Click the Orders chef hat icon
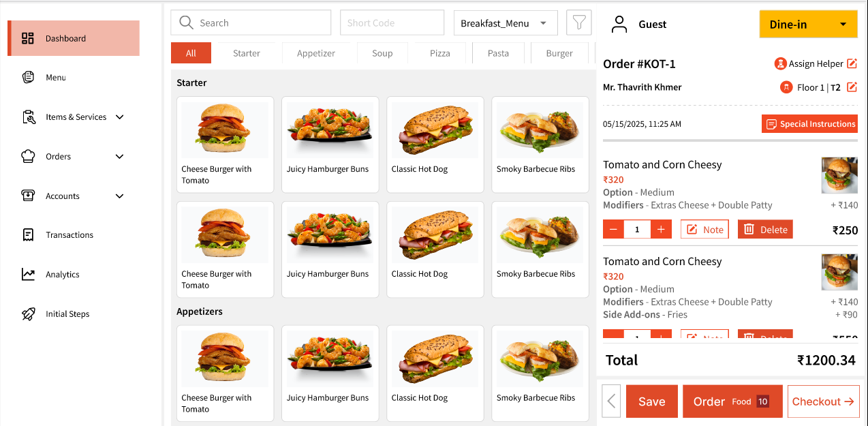This screenshot has height=426, width=868. [28, 156]
